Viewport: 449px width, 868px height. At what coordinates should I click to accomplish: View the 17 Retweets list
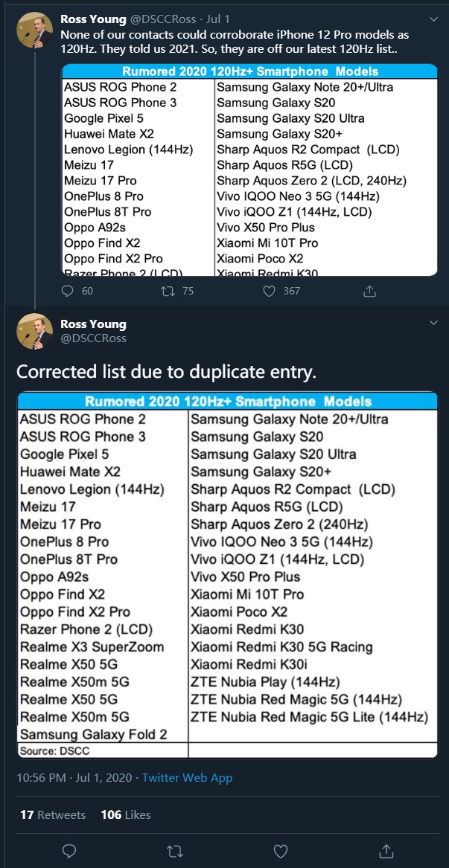[53, 815]
